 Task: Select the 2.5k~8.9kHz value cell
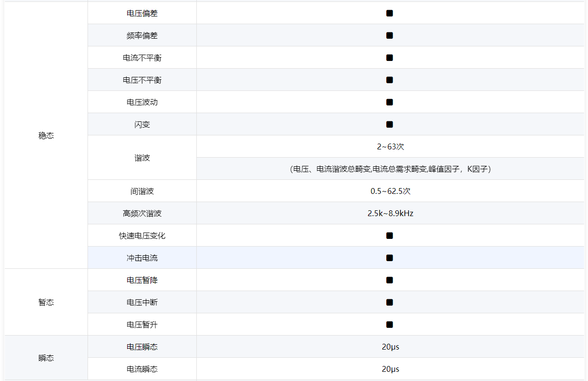390,213
